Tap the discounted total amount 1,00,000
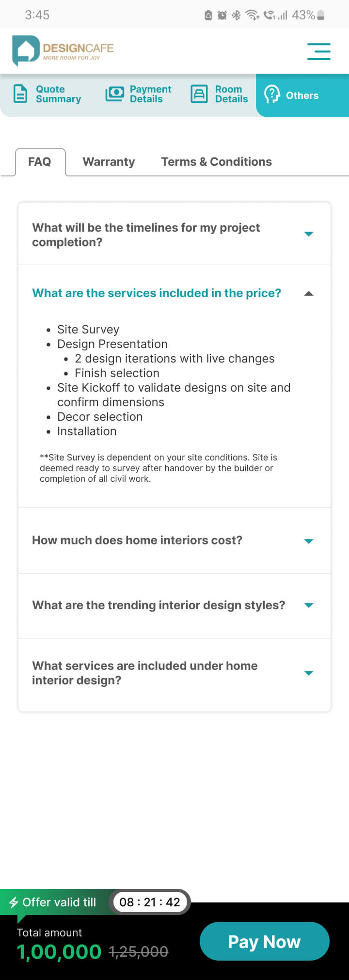 pos(59,952)
